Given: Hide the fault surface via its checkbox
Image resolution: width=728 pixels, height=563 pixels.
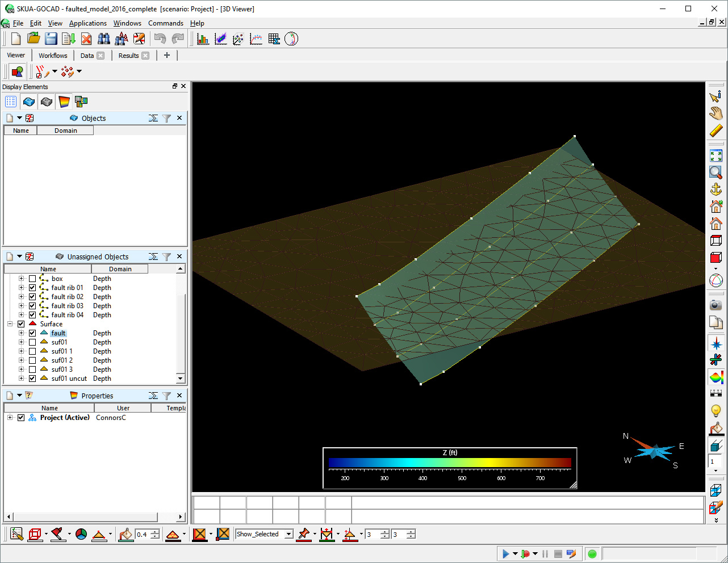Looking at the screenshot, I should tap(32, 333).
